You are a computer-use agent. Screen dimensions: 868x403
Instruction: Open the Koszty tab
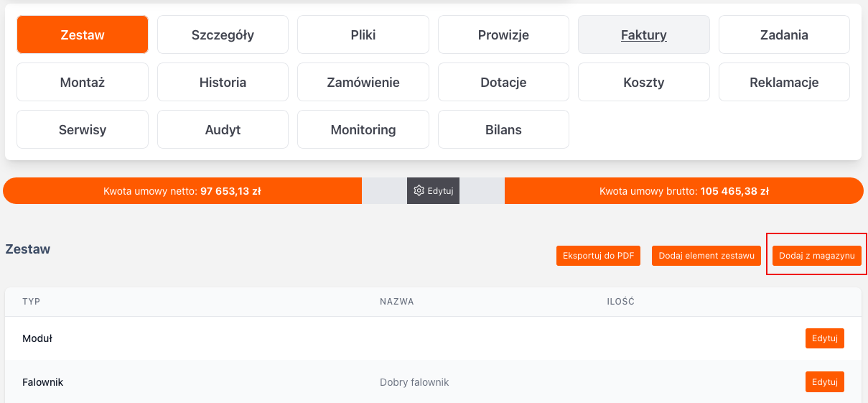644,82
